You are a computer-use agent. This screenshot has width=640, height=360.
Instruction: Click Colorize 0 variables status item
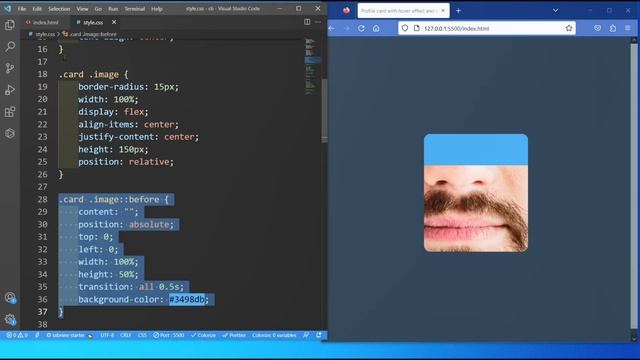(274, 335)
